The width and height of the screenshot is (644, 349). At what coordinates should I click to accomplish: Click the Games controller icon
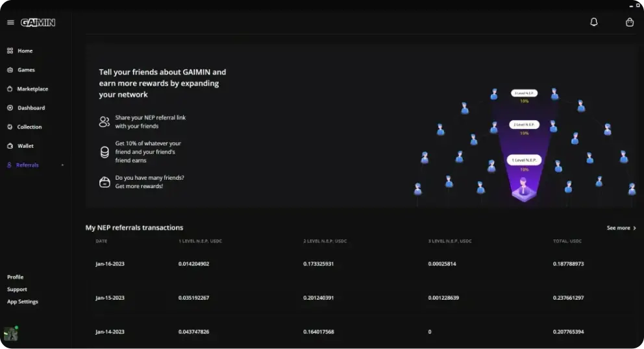pos(10,70)
